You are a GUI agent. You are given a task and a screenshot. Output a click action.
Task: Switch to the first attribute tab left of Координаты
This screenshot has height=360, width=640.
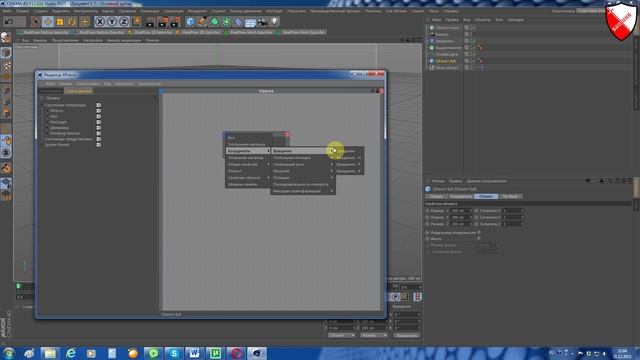tap(436, 196)
